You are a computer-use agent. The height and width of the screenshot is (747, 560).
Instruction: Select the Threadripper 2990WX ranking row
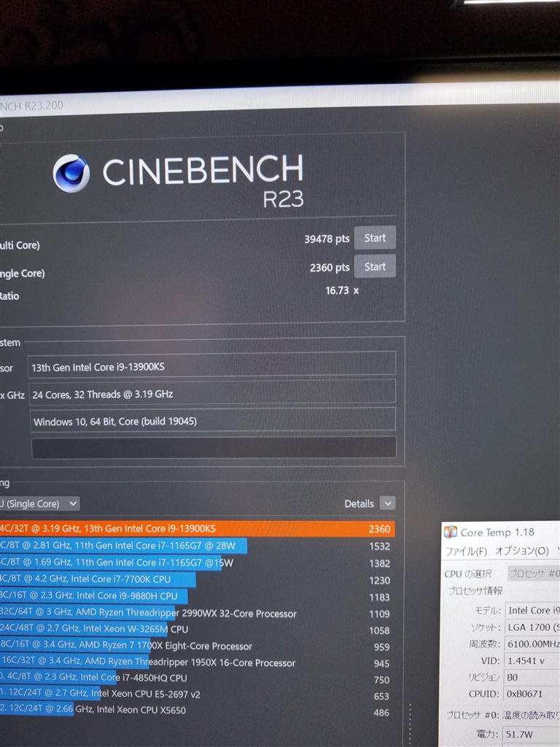(197, 613)
